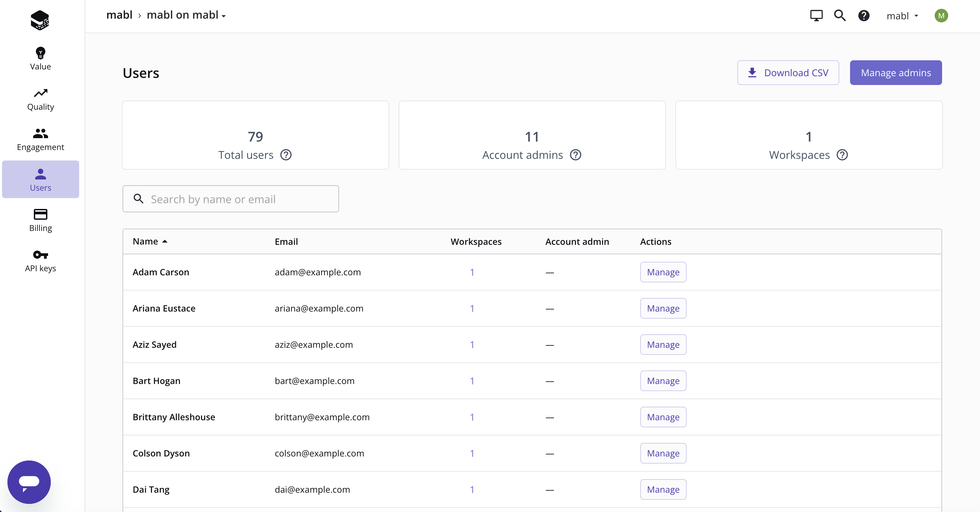Viewport: 980px width, 512px height.
Task: Click the Email column header
Action: pos(286,241)
